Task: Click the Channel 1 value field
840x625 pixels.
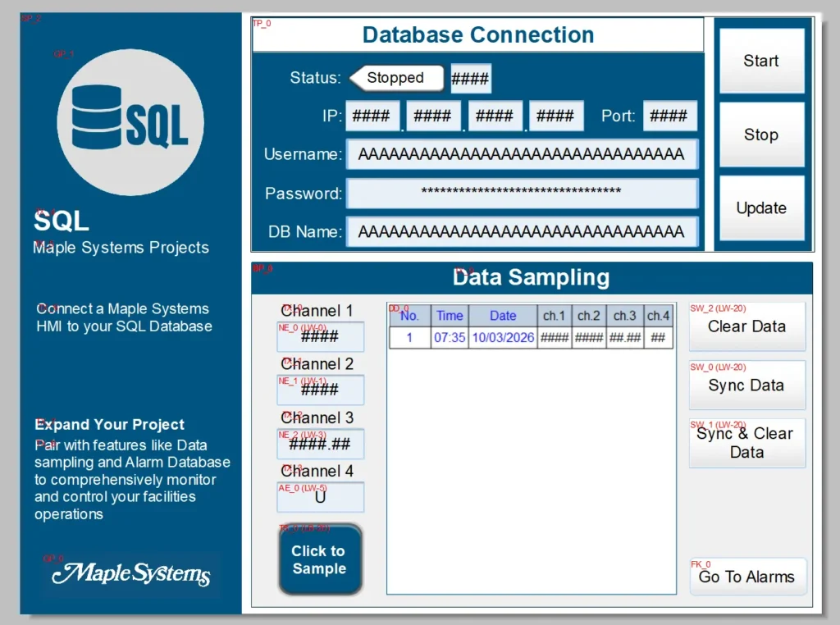Action: coord(320,337)
